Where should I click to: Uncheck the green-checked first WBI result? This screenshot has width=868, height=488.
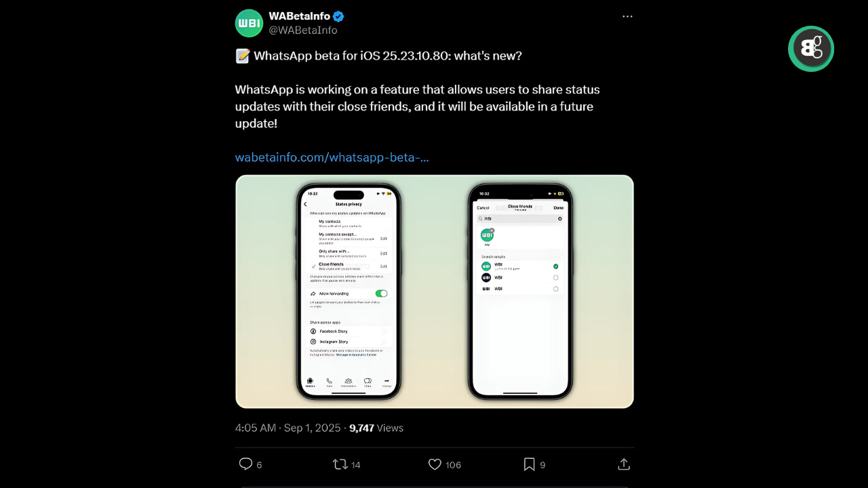(x=556, y=266)
